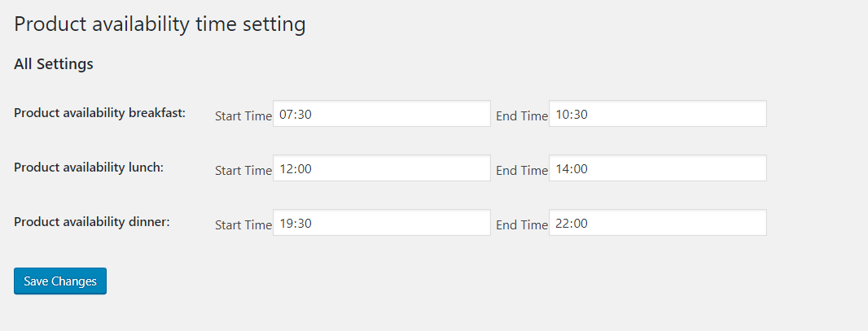Image resolution: width=868 pixels, height=331 pixels.
Task: Click the "Product availability breakfast:" label
Action: pyautogui.click(x=99, y=113)
